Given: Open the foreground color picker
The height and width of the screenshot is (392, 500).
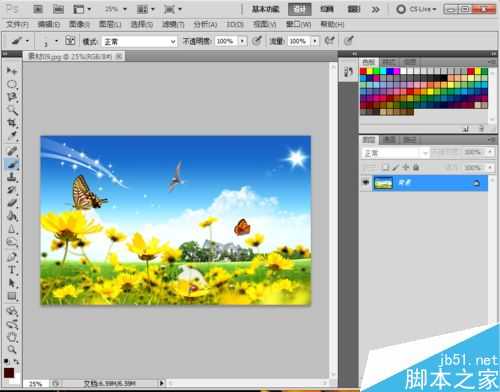Looking at the screenshot, I should tap(8, 372).
